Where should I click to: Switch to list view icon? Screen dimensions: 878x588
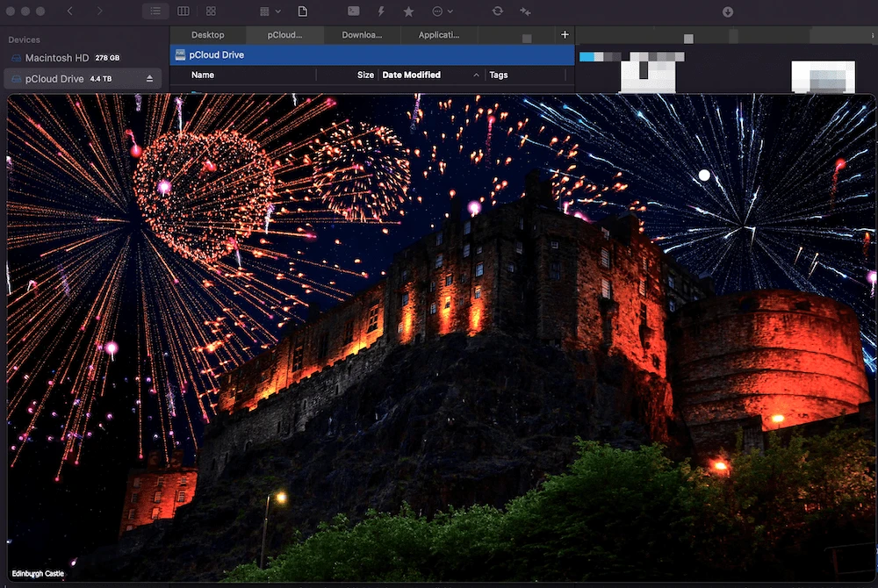point(155,11)
